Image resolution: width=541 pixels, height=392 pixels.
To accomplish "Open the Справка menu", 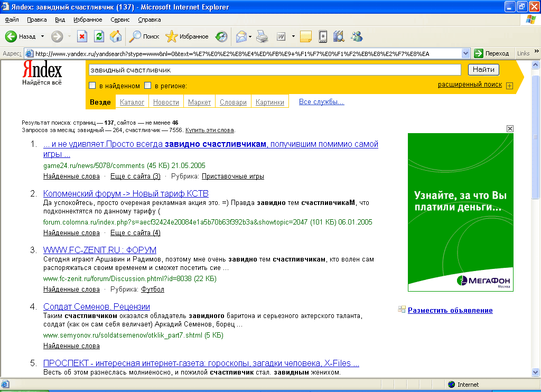I will (x=150, y=20).
